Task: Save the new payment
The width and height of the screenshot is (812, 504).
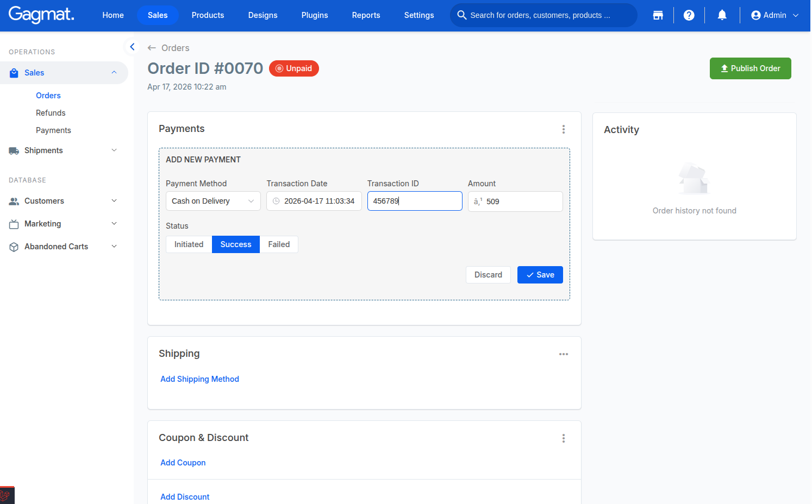Action: (540, 275)
